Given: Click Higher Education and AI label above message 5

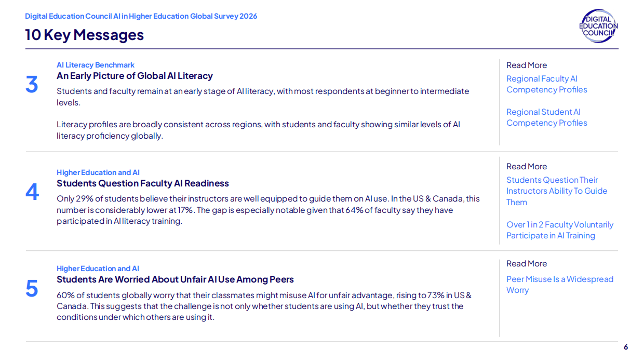Looking at the screenshot, I should pyautogui.click(x=98, y=269).
